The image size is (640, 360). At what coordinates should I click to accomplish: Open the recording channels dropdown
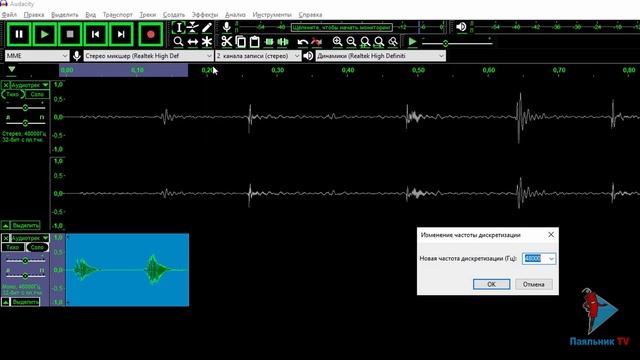click(258, 56)
